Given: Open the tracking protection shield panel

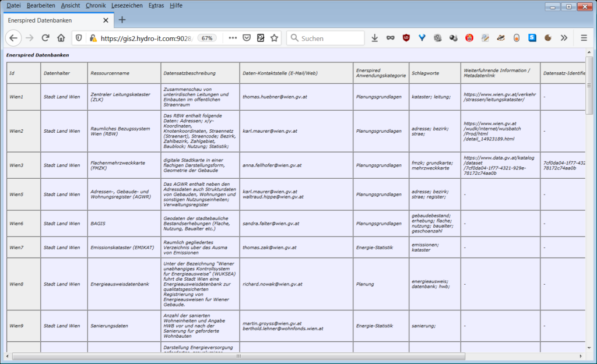Looking at the screenshot, I should 79,38.
